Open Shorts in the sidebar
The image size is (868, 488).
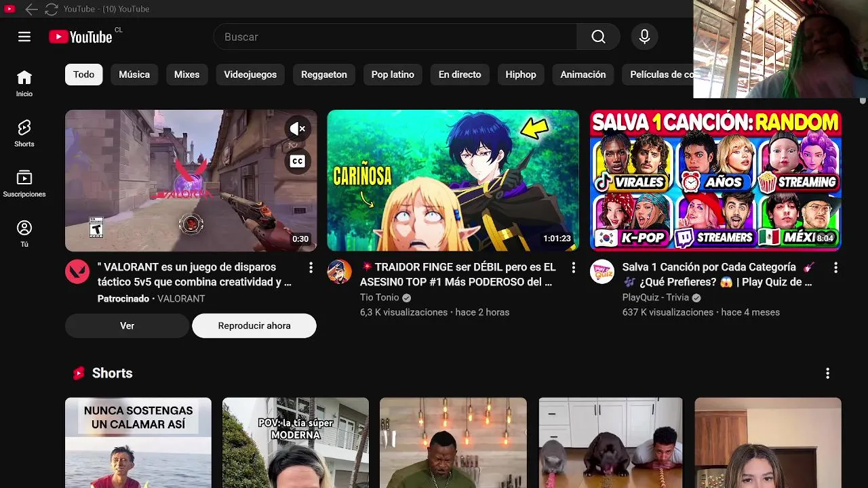(x=24, y=134)
